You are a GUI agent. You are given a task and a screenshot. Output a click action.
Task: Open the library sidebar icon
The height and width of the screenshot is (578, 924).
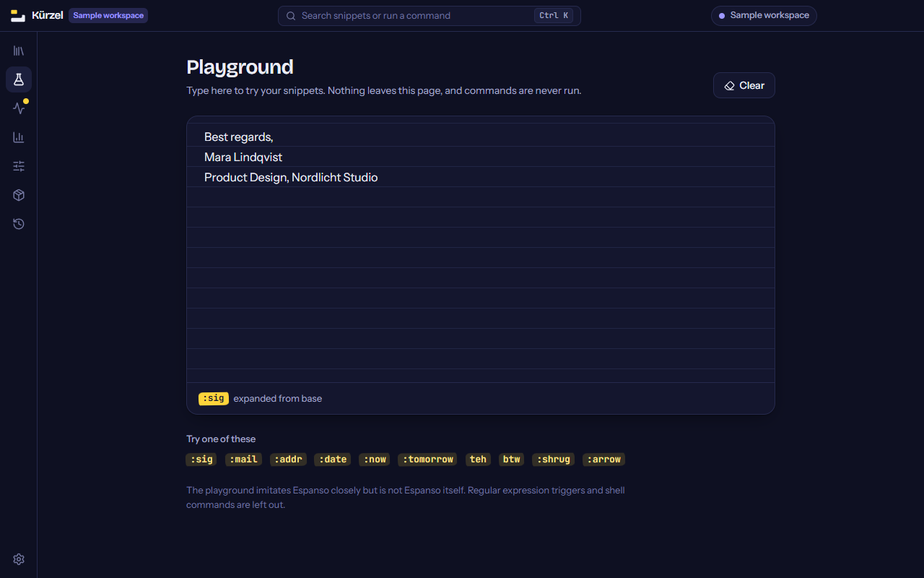click(19, 51)
